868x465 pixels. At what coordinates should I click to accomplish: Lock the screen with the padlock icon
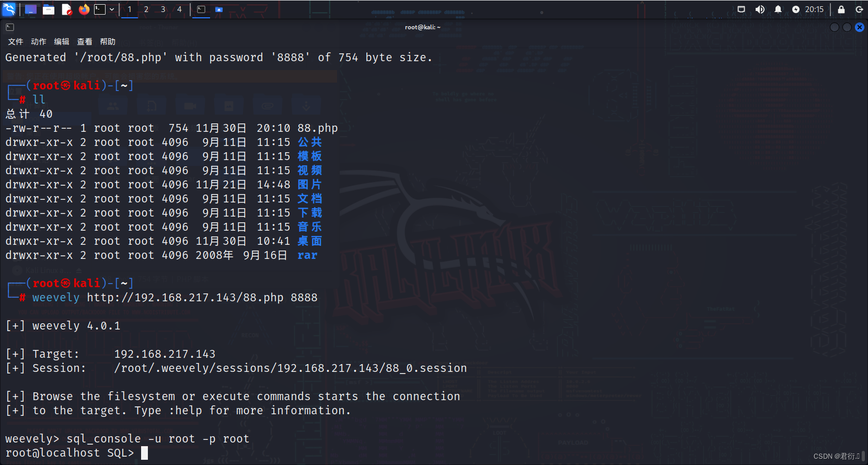tap(841, 9)
